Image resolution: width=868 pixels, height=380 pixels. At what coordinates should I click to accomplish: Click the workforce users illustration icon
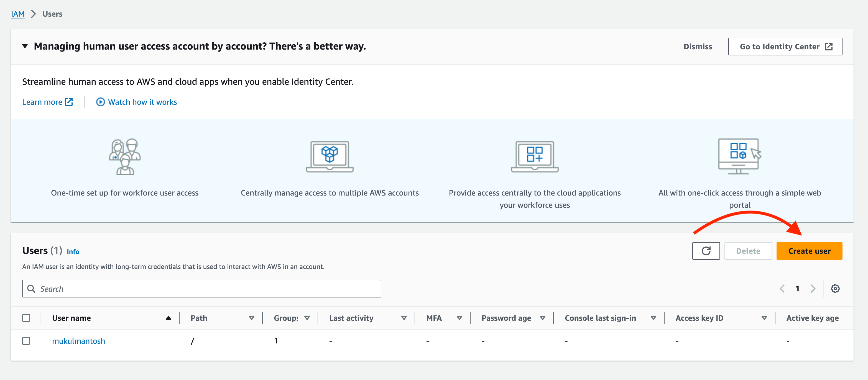coord(125,157)
